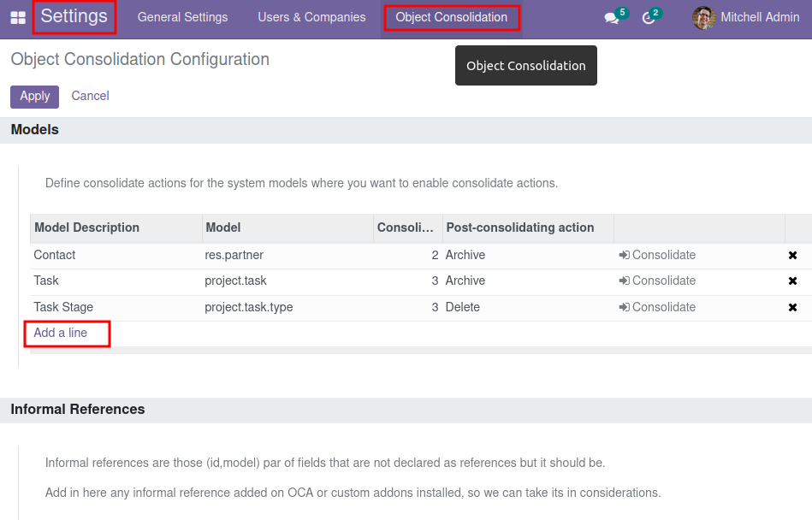Screen dimensions: 812x520
Task: Delete the Task row with X icon
Action: tap(792, 281)
